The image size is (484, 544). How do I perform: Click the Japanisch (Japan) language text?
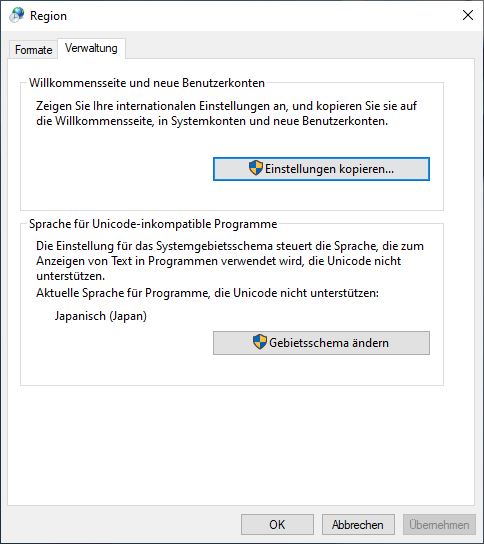pyautogui.click(x=101, y=316)
